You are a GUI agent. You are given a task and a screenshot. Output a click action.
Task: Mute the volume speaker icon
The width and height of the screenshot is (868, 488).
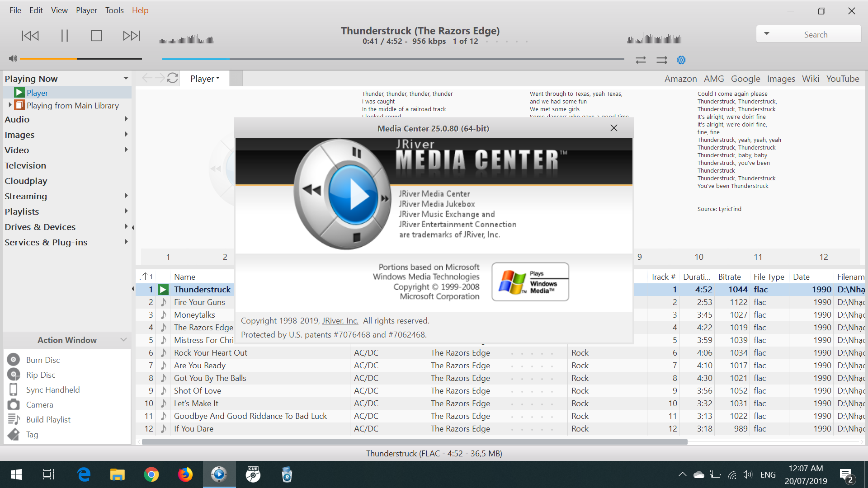tap(13, 58)
